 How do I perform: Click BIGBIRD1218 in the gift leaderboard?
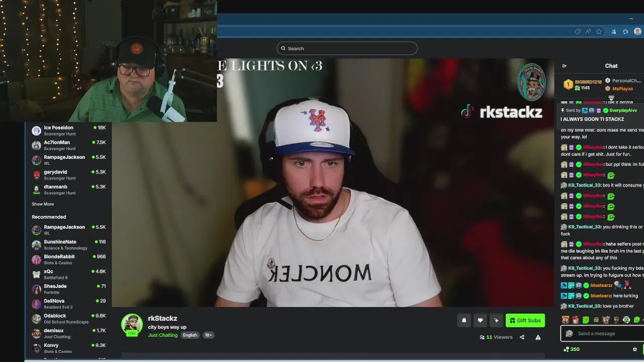(x=588, y=82)
